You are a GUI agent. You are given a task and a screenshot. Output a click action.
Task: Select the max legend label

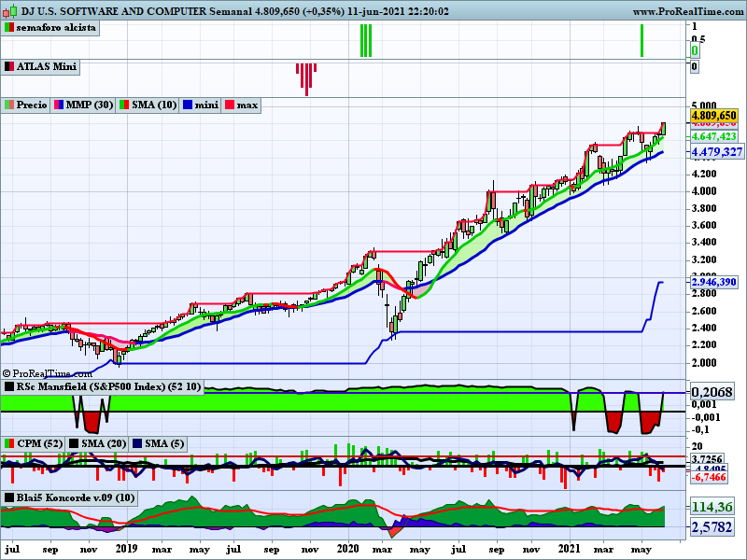247,105
